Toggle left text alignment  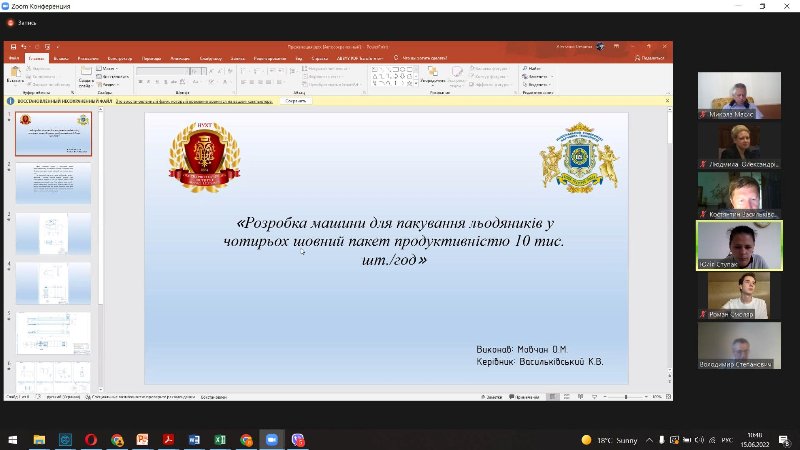(243, 82)
